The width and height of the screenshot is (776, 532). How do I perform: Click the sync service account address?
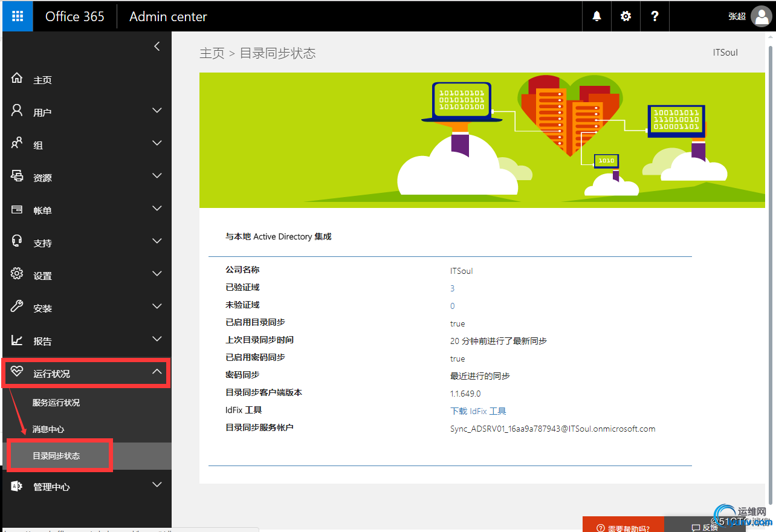552,429
